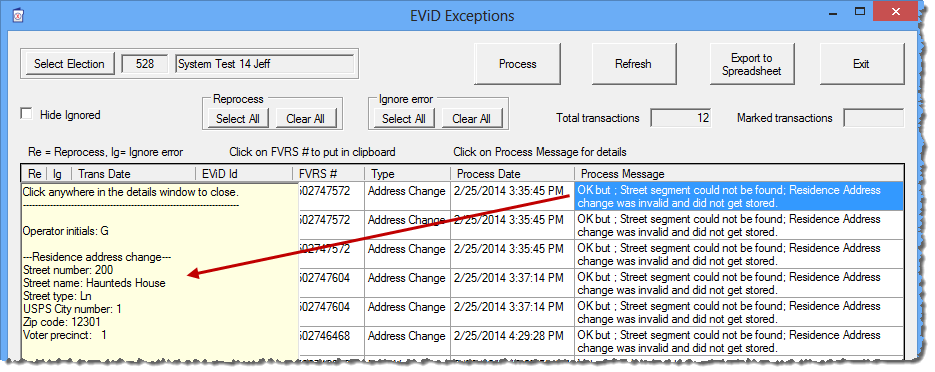Image resolution: width=935 pixels, height=372 pixels.
Task: Click Select All under Reprocess
Action: click(238, 119)
